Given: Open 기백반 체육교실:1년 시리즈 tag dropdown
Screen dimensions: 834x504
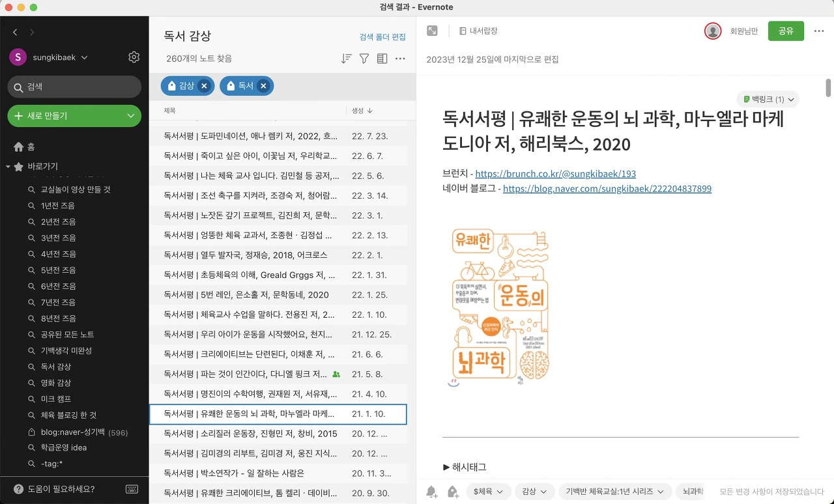Looking at the screenshot, I should (x=614, y=492).
